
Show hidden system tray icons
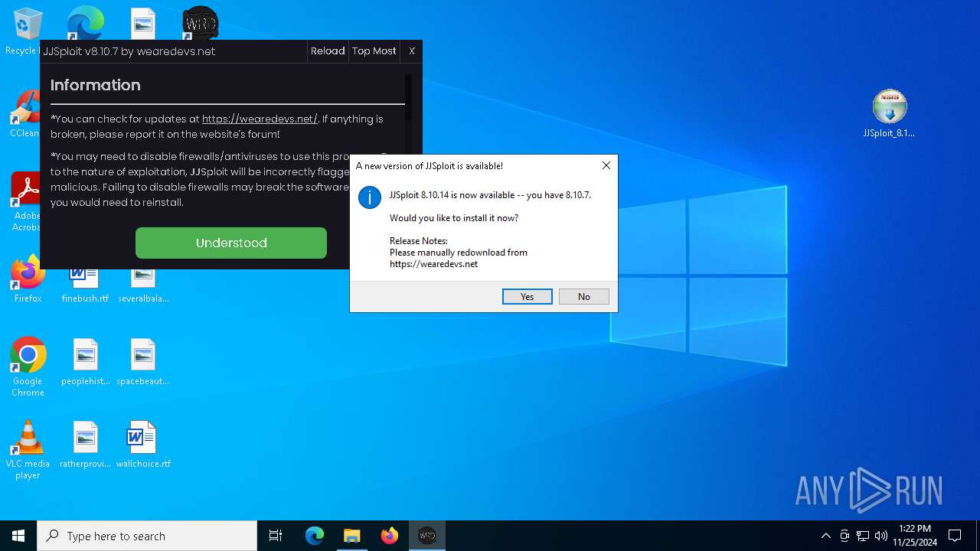tap(825, 536)
